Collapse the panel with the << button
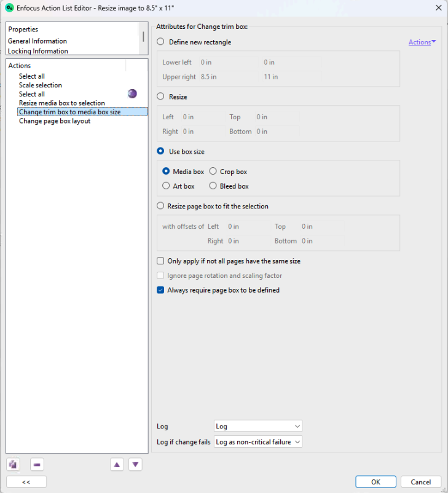Image resolution: width=448 pixels, height=493 pixels. [26, 482]
